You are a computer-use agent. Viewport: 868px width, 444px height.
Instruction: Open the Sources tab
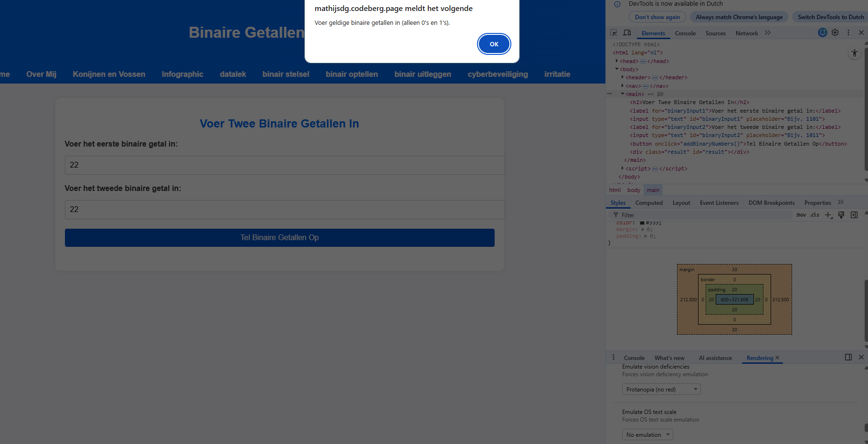[x=715, y=33]
